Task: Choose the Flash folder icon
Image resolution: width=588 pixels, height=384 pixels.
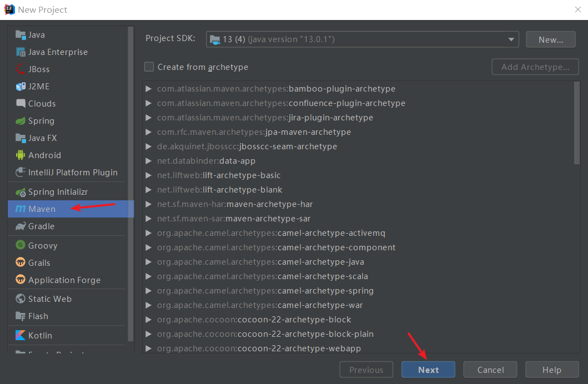Action: [20, 316]
